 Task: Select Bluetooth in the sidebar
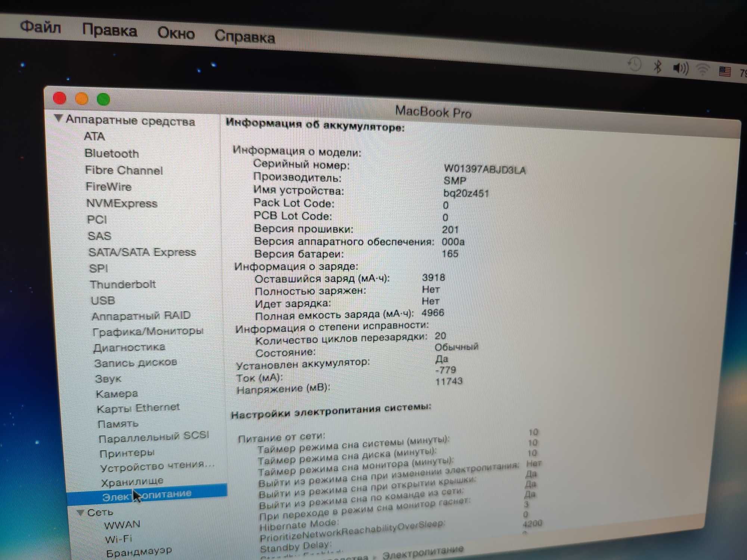coord(112,153)
